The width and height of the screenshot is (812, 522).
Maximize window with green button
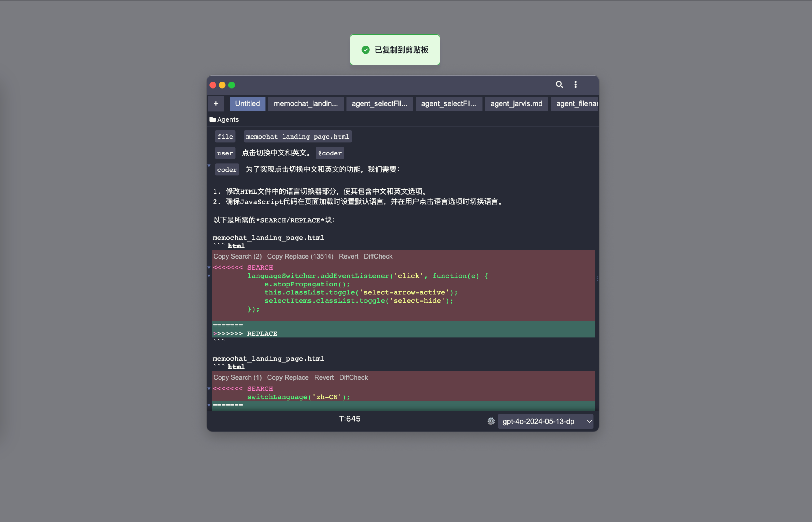click(231, 85)
